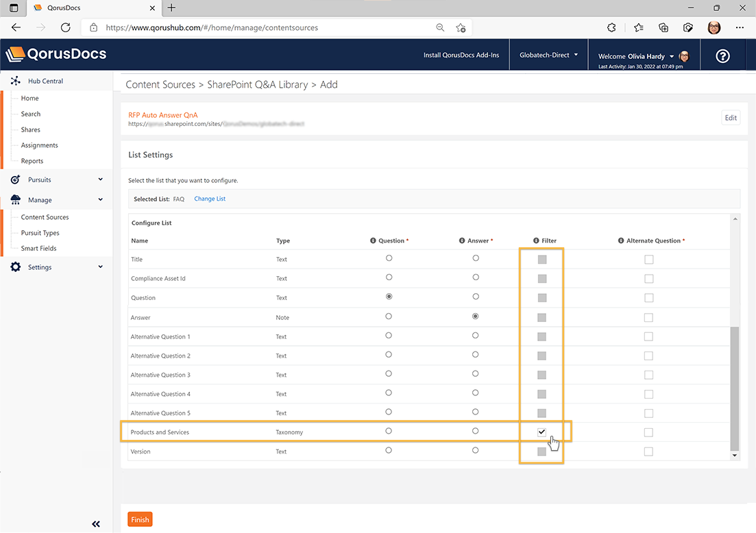
Task: Collapse the Manage section chevron
Action: click(100, 199)
